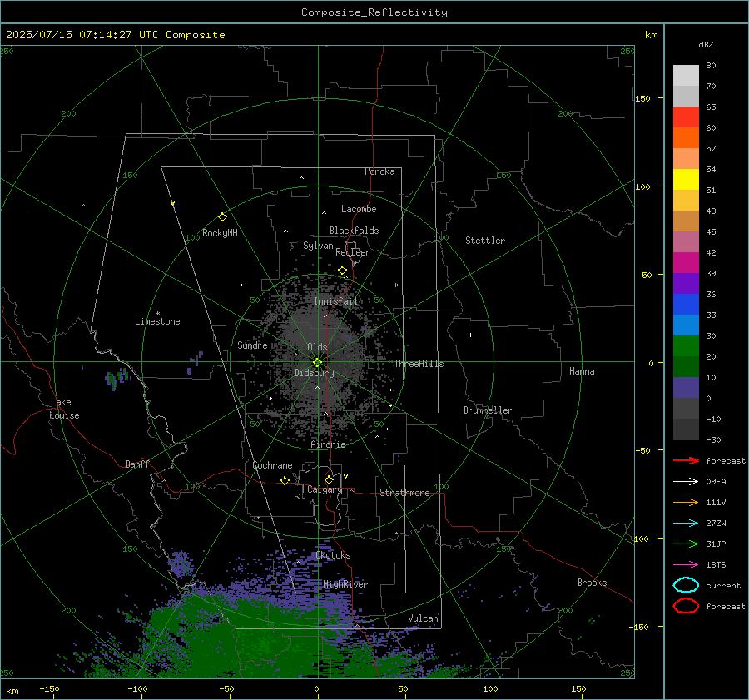749x700 pixels.
Task: Click the red forecast ellipse icon
Action: [686, 606]
